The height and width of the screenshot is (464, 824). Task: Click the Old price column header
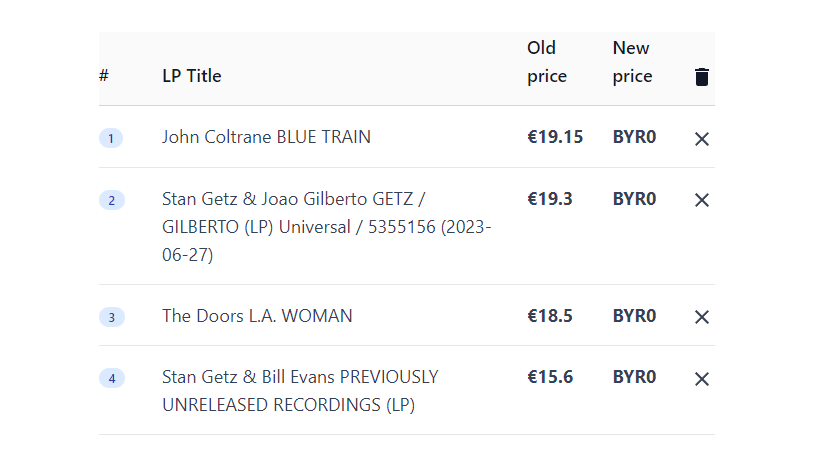(x=547, y=62)
